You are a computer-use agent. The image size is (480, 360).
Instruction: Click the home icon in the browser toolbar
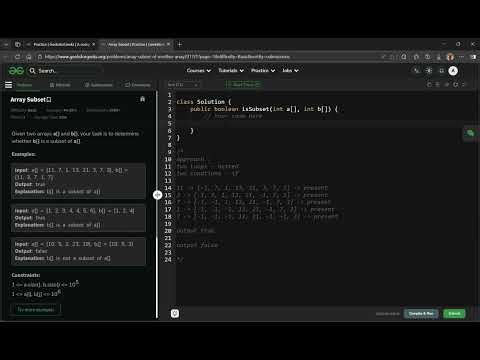pos(29,57)
